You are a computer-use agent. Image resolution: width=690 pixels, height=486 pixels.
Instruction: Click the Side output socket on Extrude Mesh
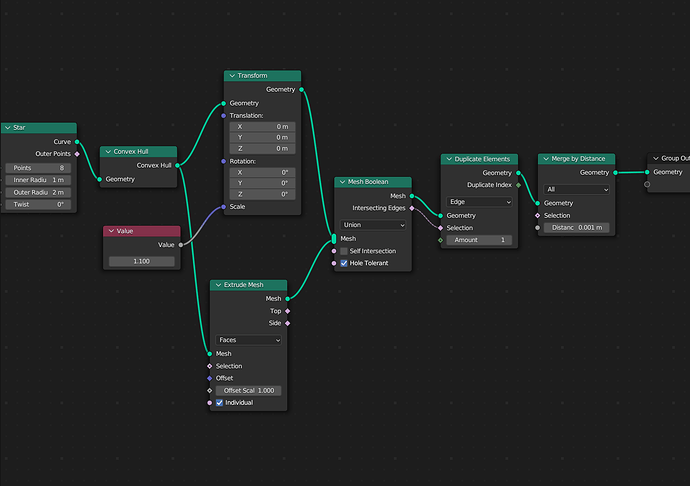click(288, 323)
